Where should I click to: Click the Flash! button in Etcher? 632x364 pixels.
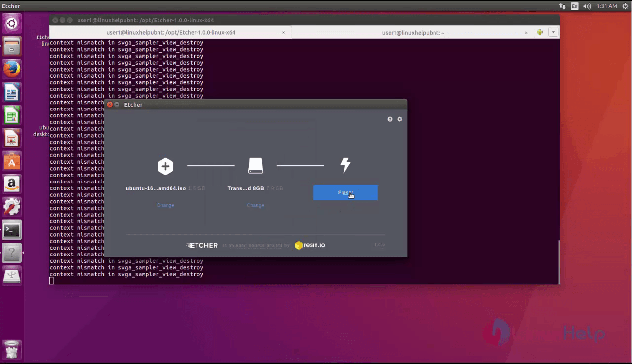pos(346,193)
